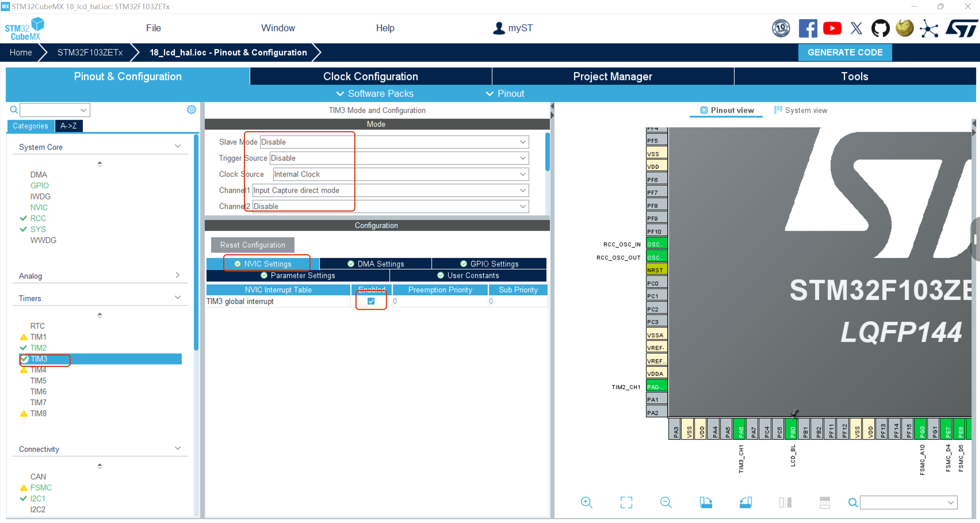Screen dimensions: 980x523
Task: Click Reset Configuration button
Action: pyautogui.click(x=253, y=245)
